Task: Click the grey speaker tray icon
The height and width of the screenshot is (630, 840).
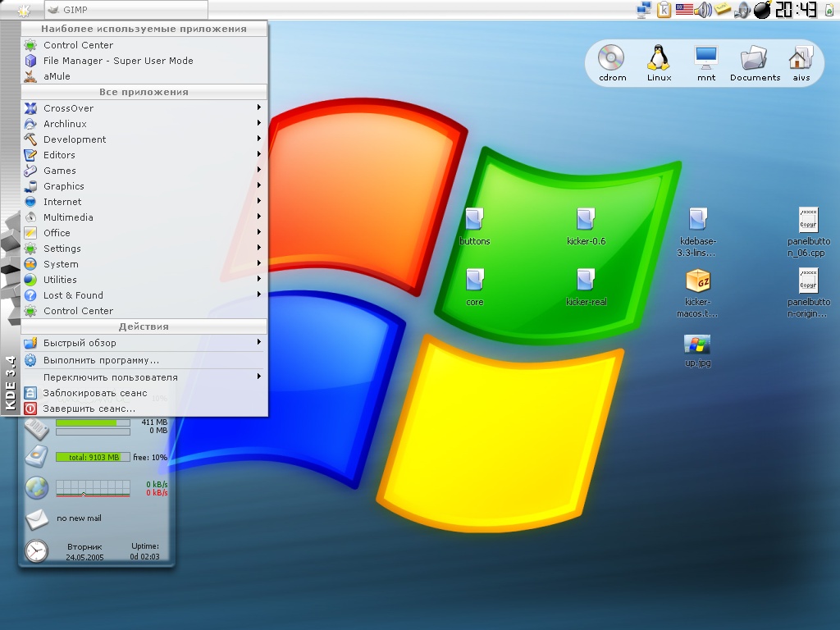Action: pos(742,10)
